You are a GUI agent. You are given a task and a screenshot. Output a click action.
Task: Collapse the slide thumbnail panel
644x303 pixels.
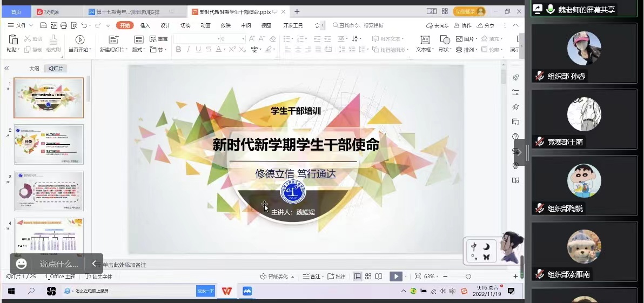click(6, 68)
